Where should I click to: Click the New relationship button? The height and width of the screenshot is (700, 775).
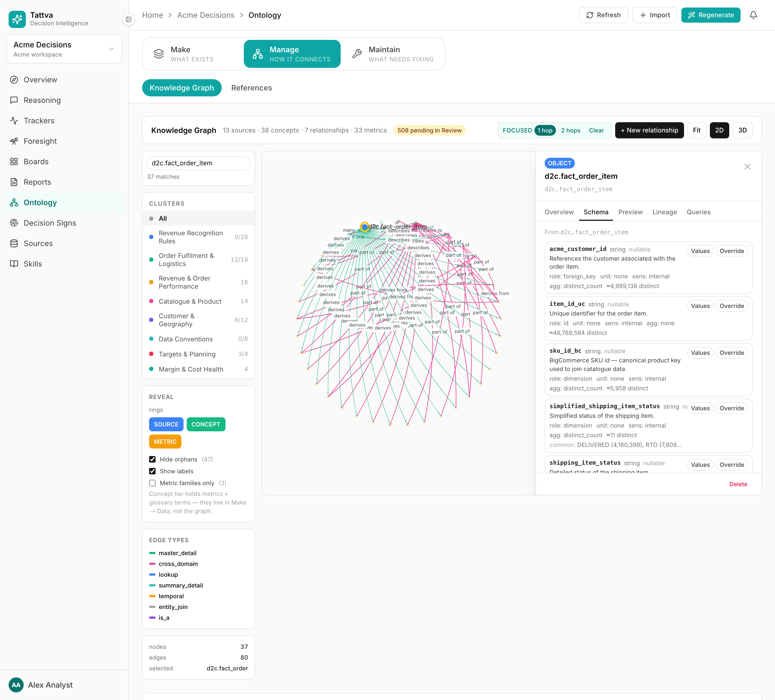point(649,130)
